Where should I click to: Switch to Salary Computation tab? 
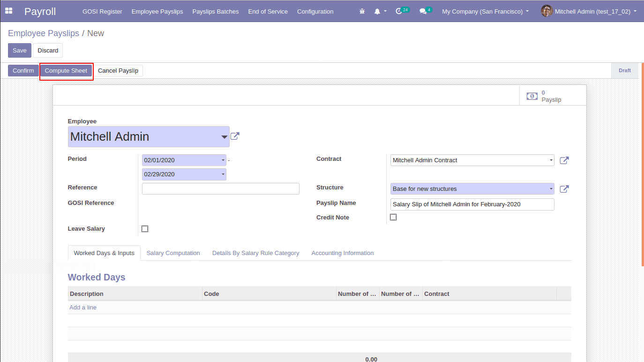[173, 253]
